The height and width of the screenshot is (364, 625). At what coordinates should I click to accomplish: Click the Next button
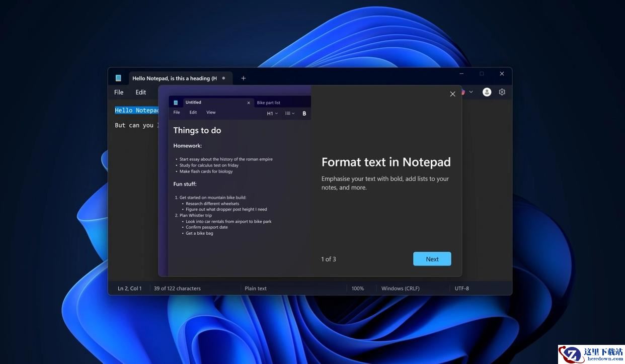tap(432, 259)
